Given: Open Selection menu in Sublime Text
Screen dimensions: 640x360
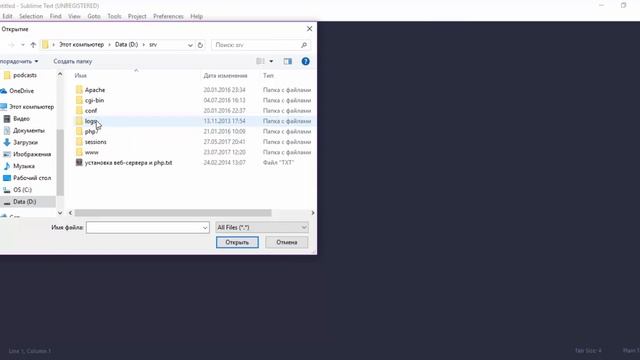Looking at the screenshot, I should (x=31, y=16).
